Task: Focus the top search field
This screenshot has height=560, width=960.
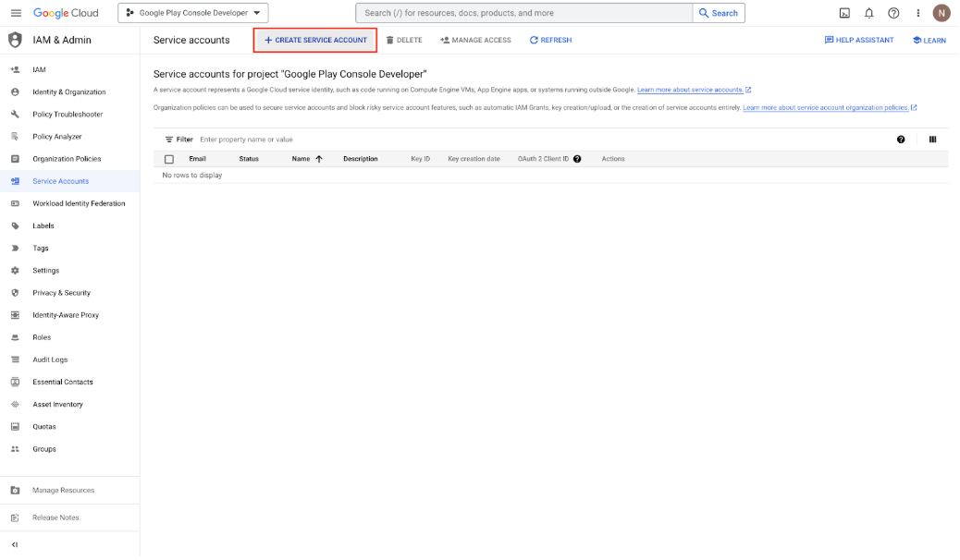Action: click(x=524, y=13)
